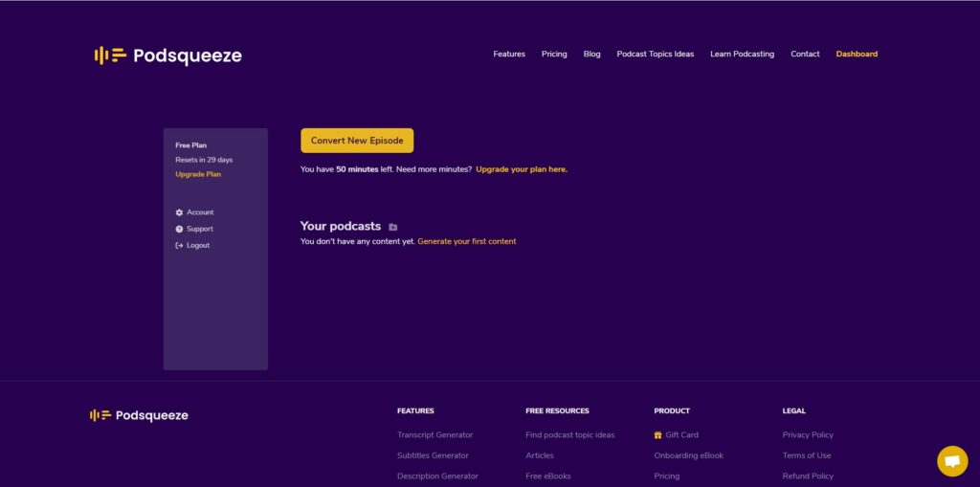Viewport: 980px width, 487px height.
Task: Click the Account gear icon
Action: click(179, 212)
